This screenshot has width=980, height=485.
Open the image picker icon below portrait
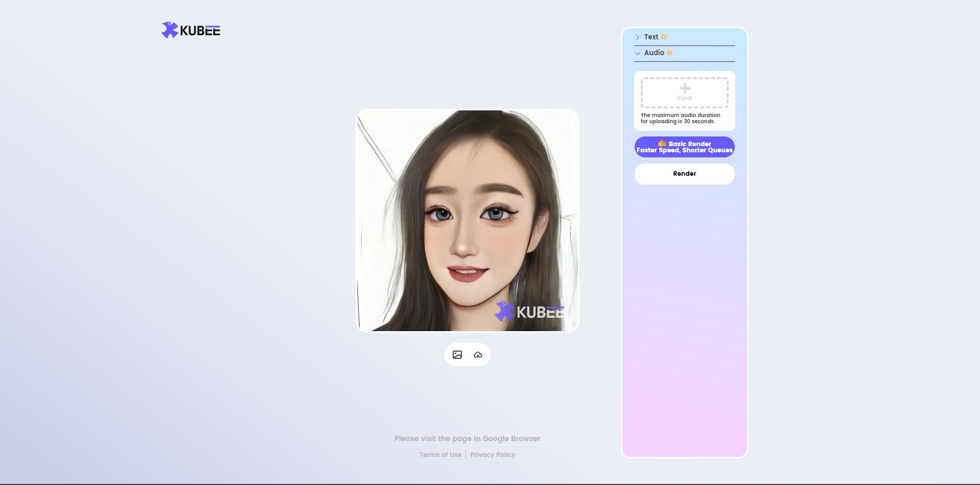[x=457, y=355]
